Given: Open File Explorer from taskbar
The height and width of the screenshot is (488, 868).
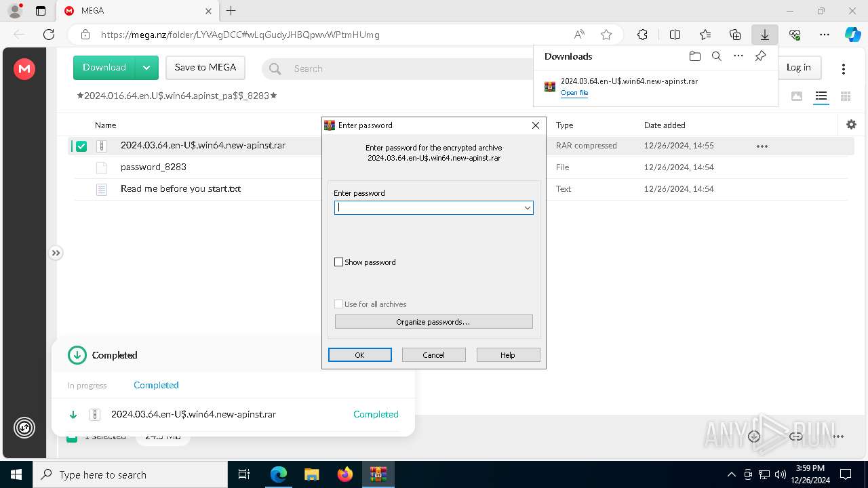Looking at the screenshot, I should [311, 474].
